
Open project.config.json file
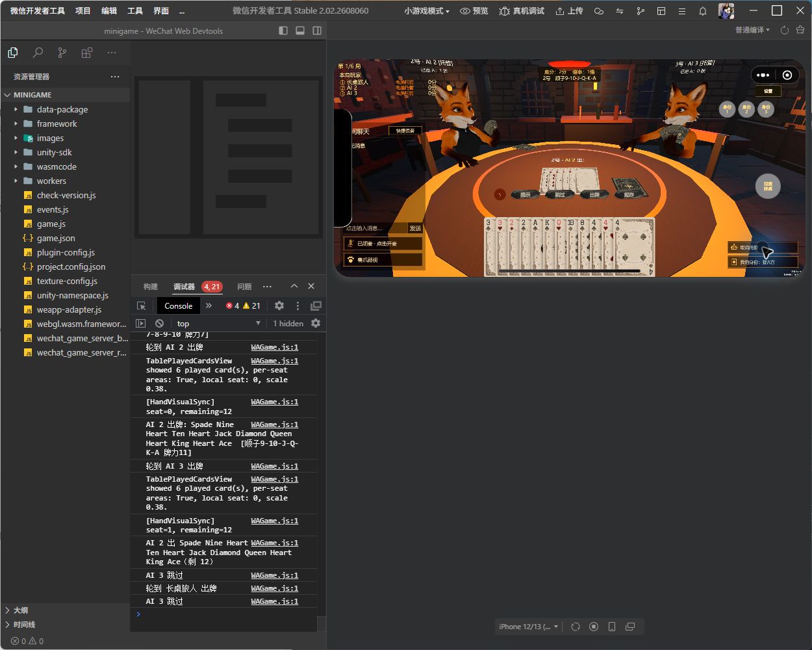pos(71,266)
